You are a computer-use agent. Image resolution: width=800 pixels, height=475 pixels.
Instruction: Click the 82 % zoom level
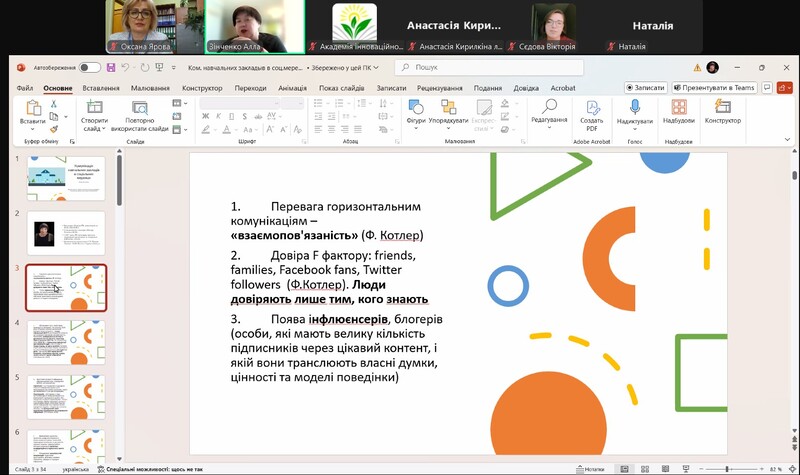(x=776, y=469)
